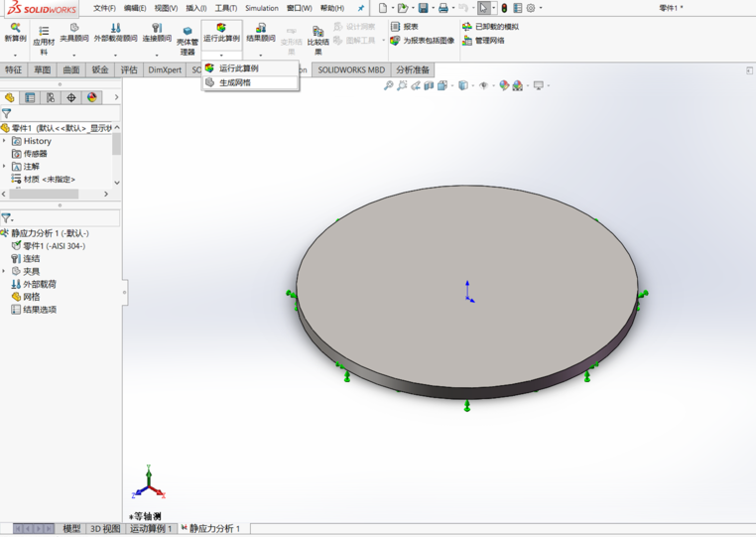Open the DimXpertManager crosshair tab

(x=71, y=97)
